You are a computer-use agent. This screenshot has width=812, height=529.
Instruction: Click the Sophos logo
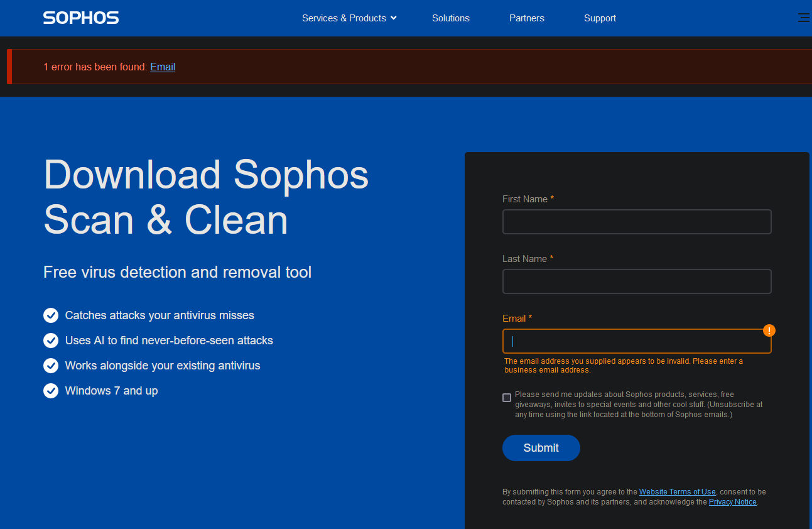pos(81,18)
